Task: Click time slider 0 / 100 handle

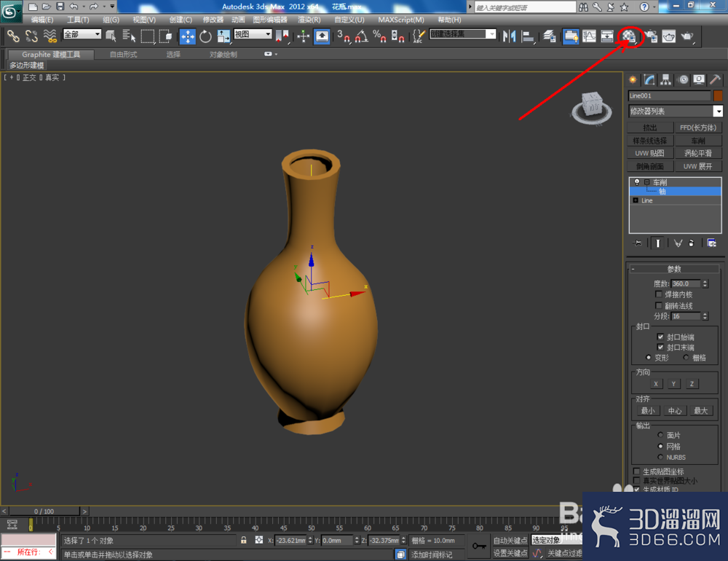Action: (x=44, y=511)
